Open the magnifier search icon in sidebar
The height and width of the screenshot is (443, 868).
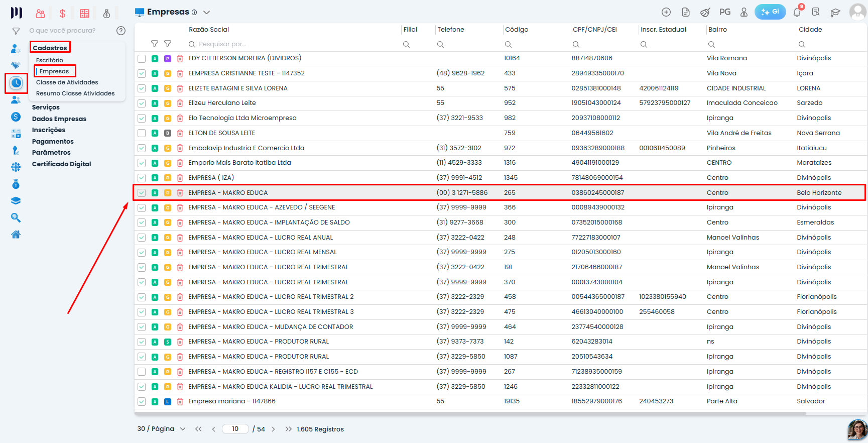tap(16, 217)
